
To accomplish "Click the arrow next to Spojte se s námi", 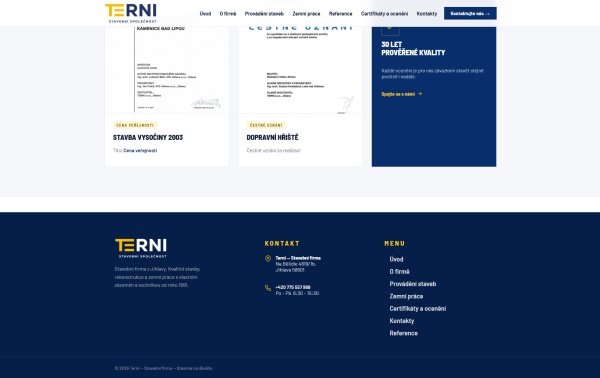I will (x=420, y=94).
